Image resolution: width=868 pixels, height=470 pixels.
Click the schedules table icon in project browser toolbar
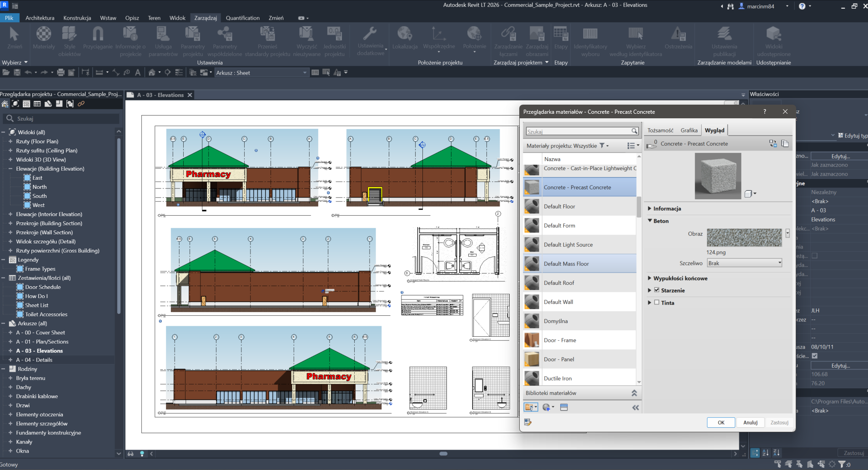pos(37,104)
